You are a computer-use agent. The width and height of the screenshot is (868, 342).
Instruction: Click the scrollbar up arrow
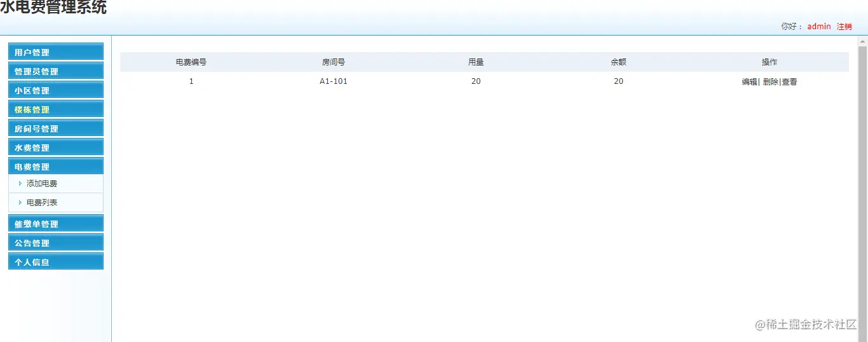coord(862,41)
